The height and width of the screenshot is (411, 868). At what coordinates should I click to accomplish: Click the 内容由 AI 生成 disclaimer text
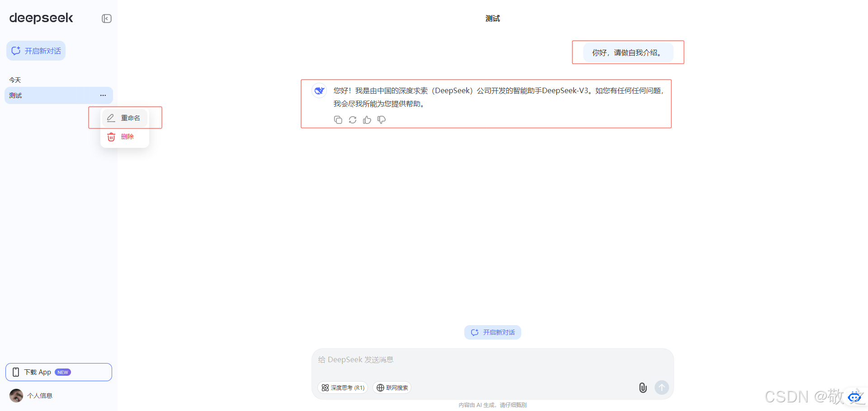click(x=493, y=405)
